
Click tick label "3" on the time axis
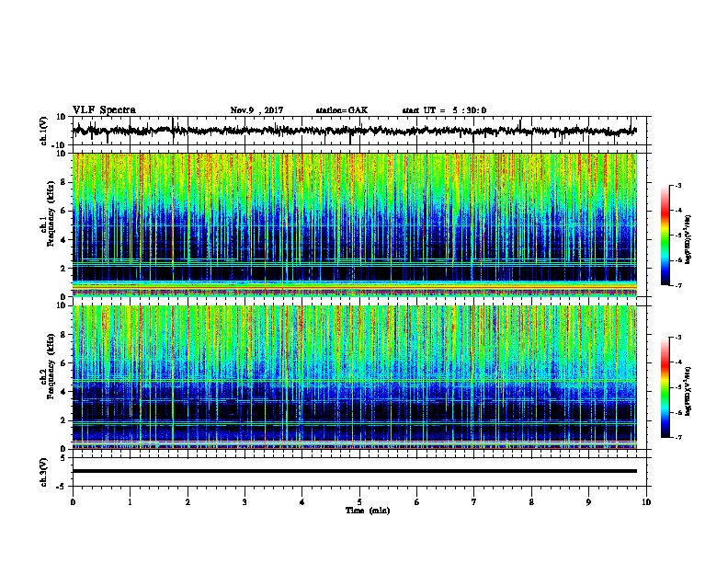click(245, 502)
